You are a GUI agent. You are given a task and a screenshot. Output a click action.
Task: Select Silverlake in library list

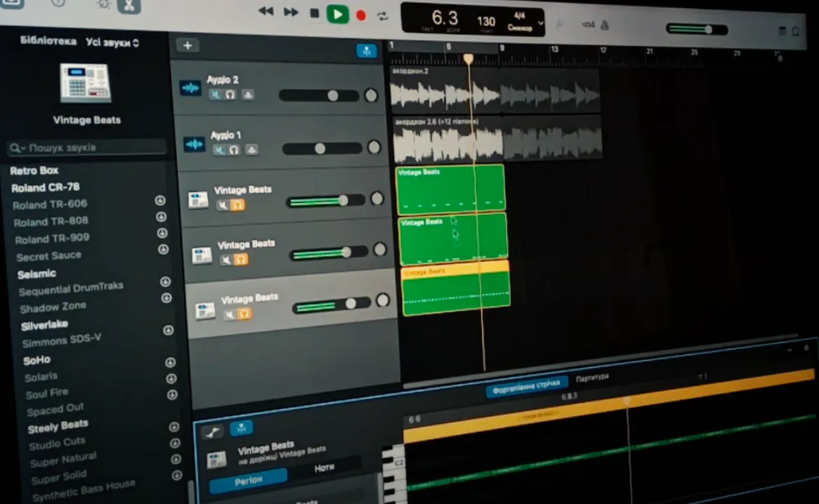pyautogui.click(x=45, y=326)
